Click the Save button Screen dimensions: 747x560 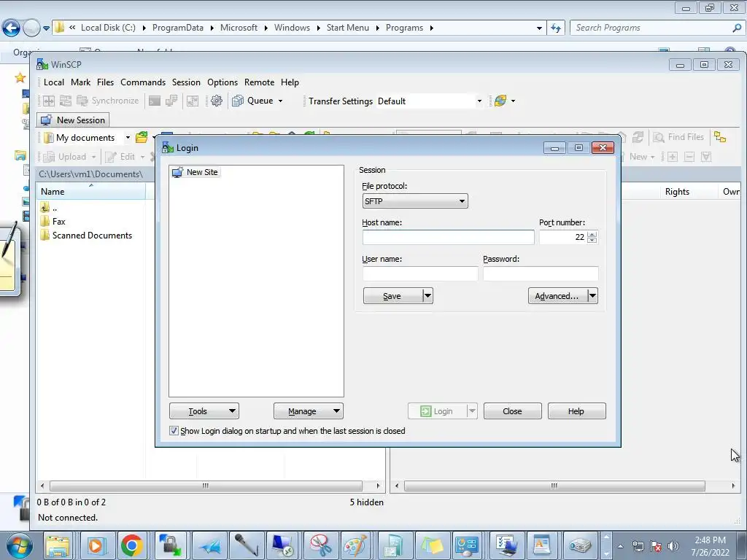pyautogui.click(x=392, y=296)
